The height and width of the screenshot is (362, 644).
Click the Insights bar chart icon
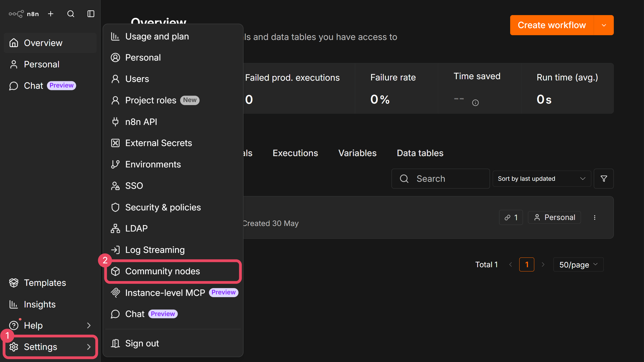point(14,304)
